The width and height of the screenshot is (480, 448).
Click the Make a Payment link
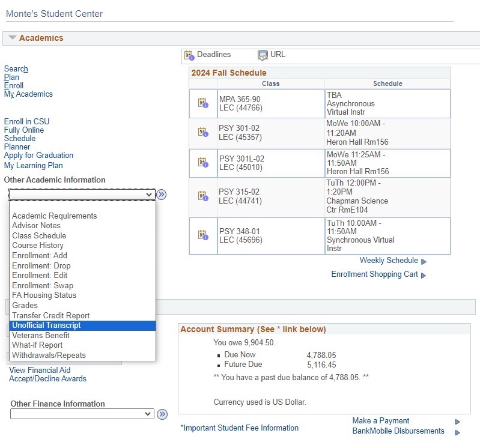380,421
